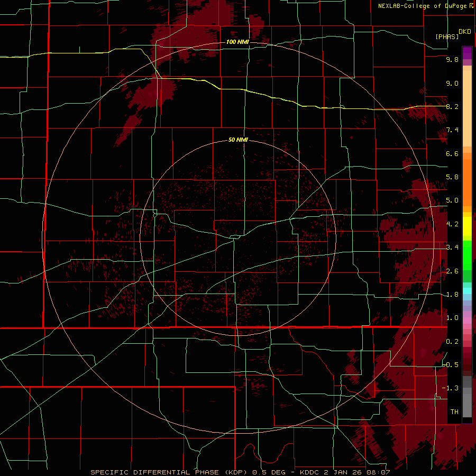476x476 pixels.
Task: Click the DKD PHAS legend title
Action: pyautogui.click(x=453, y=34)
